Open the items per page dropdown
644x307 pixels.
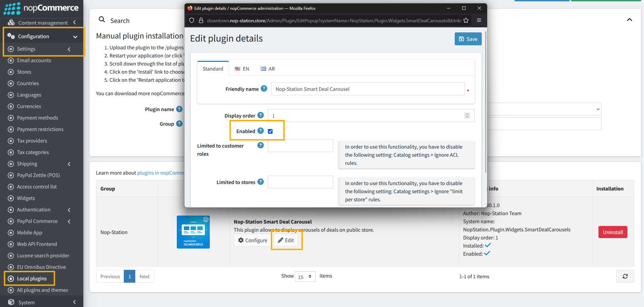click(x=305, y=276)
